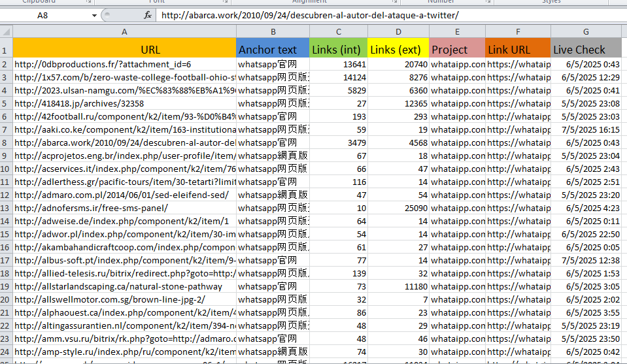
Task: Select row 24 header
Action: pyautogui.click(x=7, y=352)
